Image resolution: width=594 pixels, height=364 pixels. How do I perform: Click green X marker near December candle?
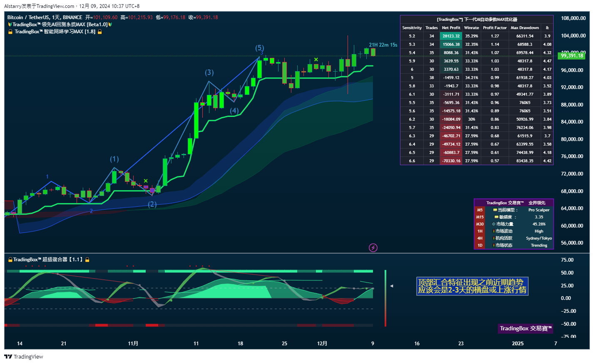316,59
